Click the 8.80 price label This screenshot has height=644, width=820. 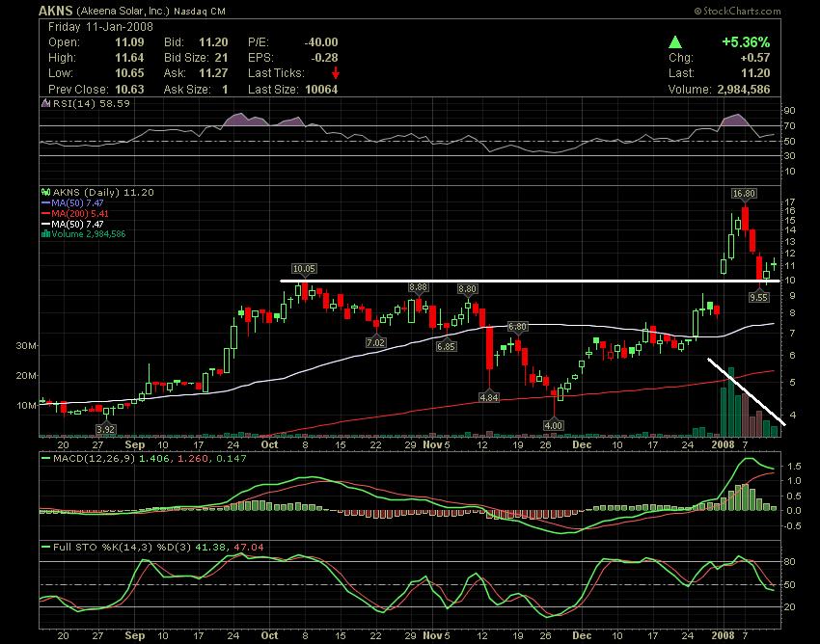(467, 288)
